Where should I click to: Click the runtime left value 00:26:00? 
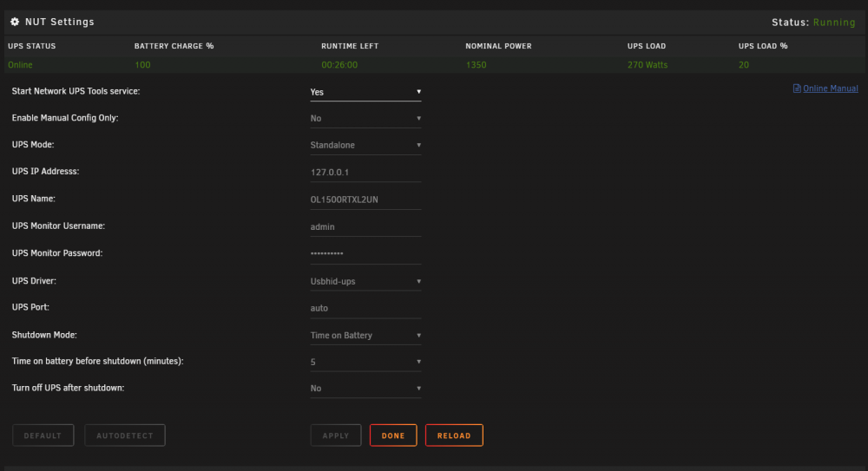(339, 65)
